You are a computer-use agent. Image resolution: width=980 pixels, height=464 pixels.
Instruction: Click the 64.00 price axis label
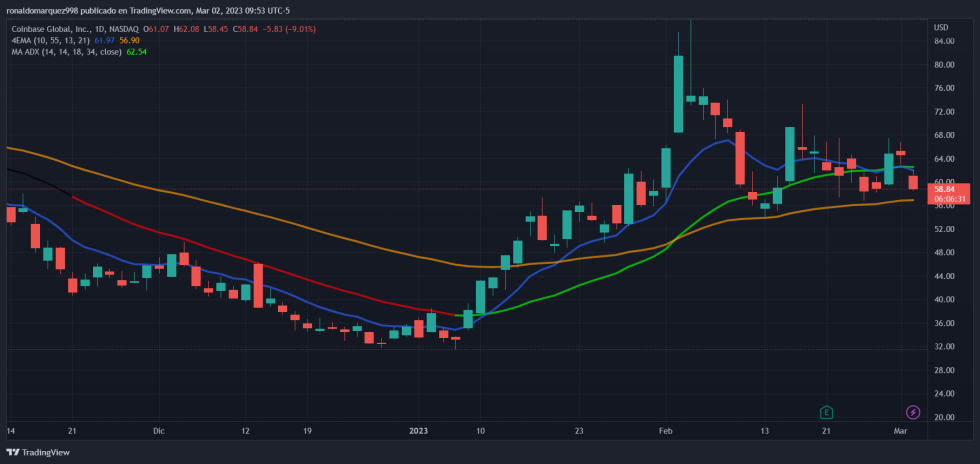click(944, 159)
